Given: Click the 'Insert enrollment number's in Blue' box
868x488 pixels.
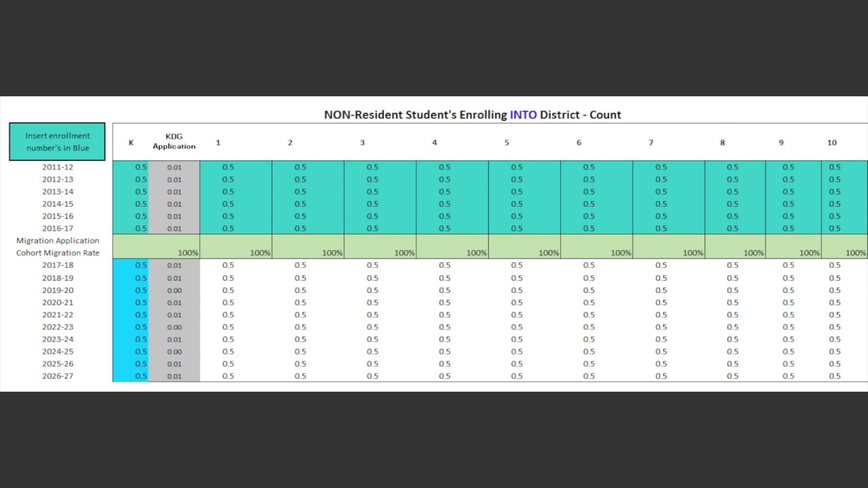Looking at the screenshot, I should 57,142.
